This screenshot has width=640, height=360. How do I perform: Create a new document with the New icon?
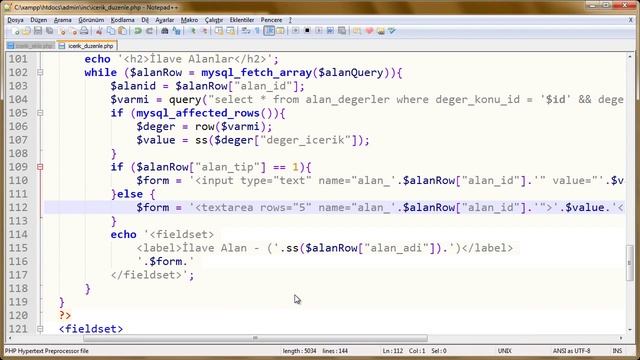tap(15, 31)
